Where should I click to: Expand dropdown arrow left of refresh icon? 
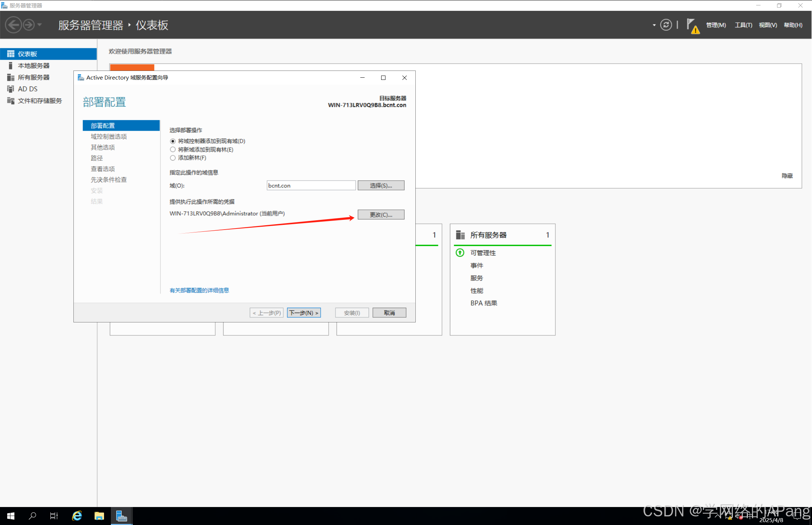[654, 25]
